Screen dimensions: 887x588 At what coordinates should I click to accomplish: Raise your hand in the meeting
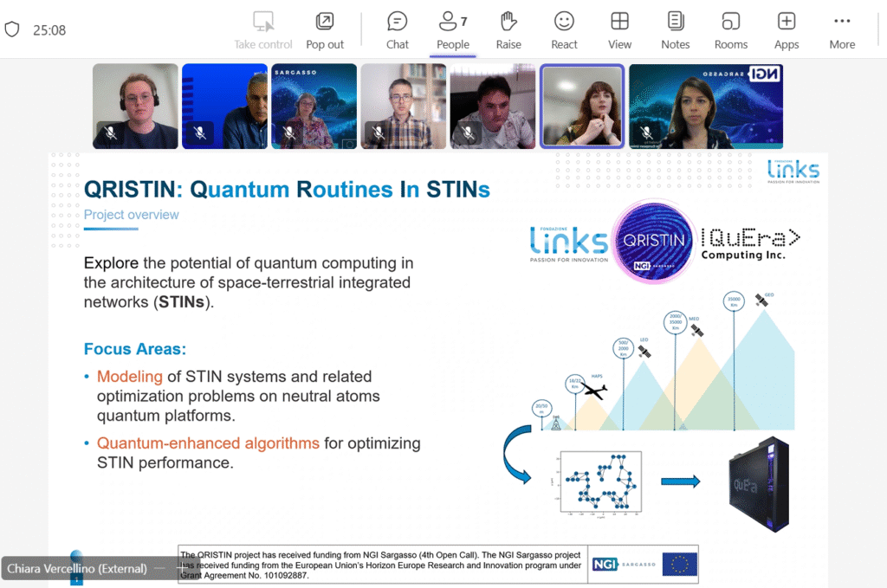(x=508, y=30)
